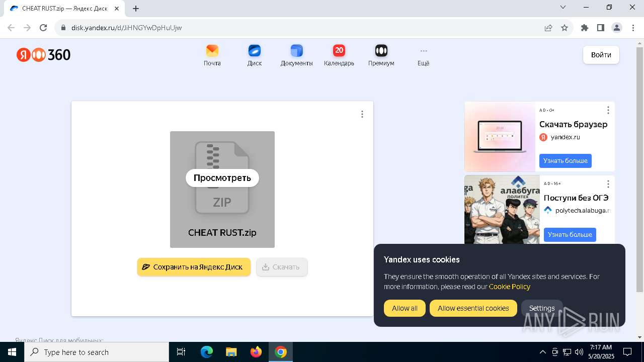Click the Скачать браузер ad headline

point(574,124)
